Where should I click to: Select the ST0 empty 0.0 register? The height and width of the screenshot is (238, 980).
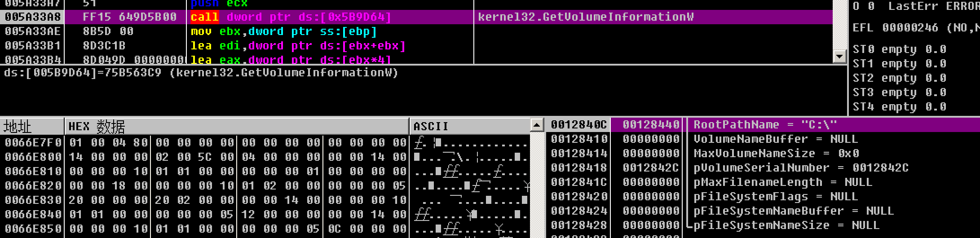point(900,49)
